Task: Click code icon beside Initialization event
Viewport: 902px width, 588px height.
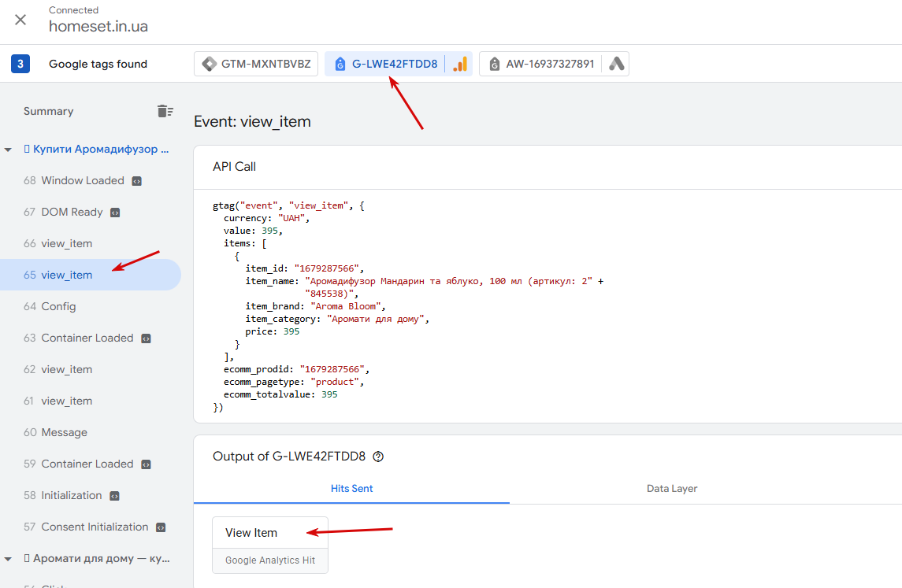Action: click(114, 495)
